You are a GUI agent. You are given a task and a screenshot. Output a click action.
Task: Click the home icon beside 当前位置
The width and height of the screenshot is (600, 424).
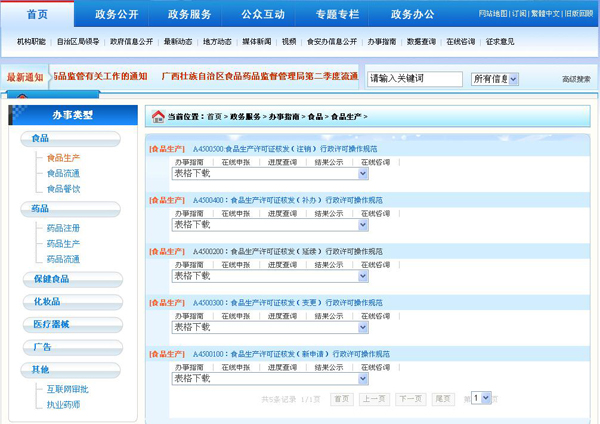click(x=158, y=117)
